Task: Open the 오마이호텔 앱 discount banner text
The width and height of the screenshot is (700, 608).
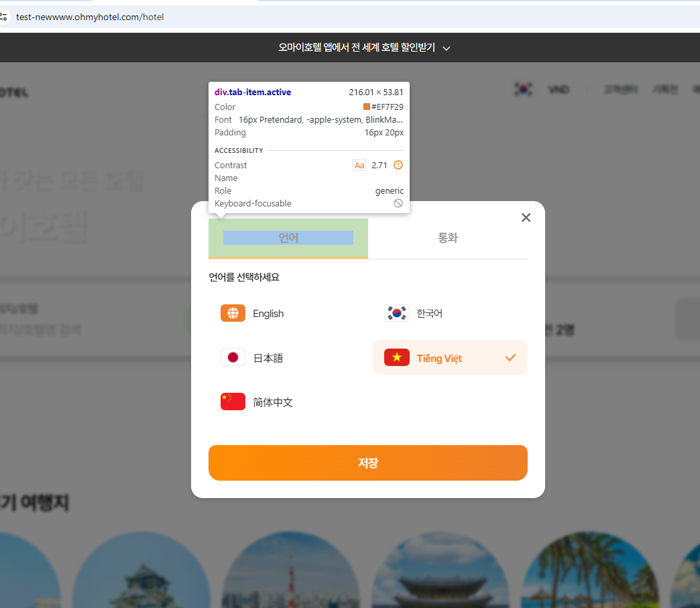Action: click(356, 48)
